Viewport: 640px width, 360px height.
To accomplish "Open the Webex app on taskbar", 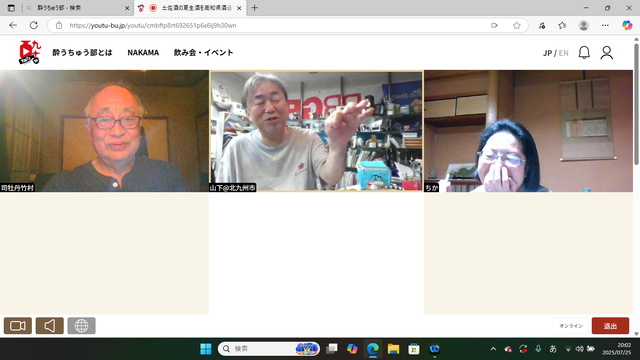I will click(434, 349).
